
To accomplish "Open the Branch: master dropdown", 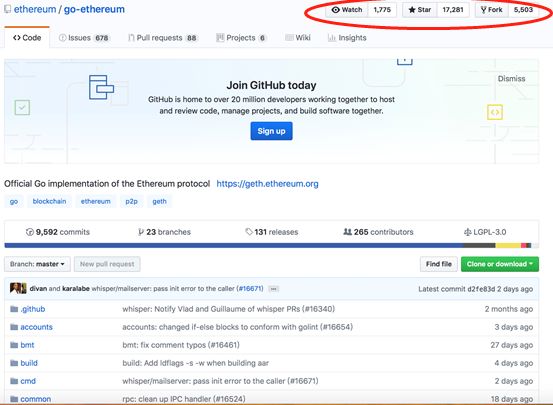I will [37, 264].
